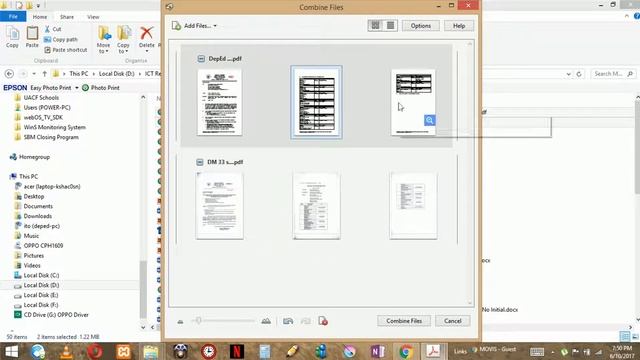
Task: Open Adobe Acrobat from the taskbar
Action: 433,351
